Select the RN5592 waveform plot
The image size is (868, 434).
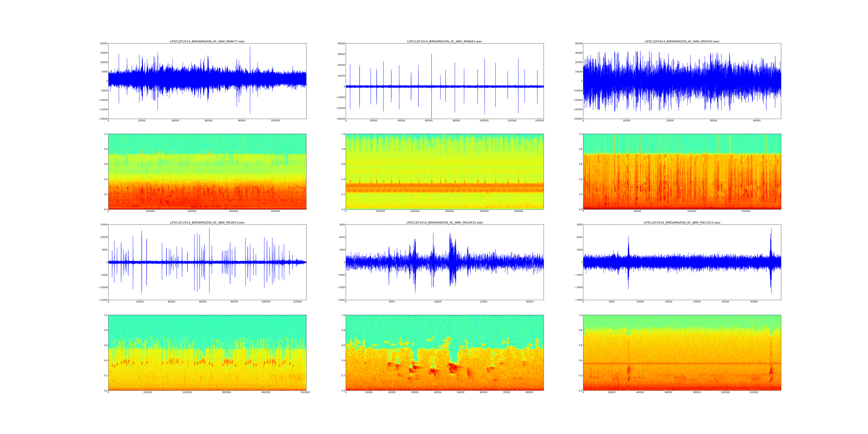tap(682, 81)
